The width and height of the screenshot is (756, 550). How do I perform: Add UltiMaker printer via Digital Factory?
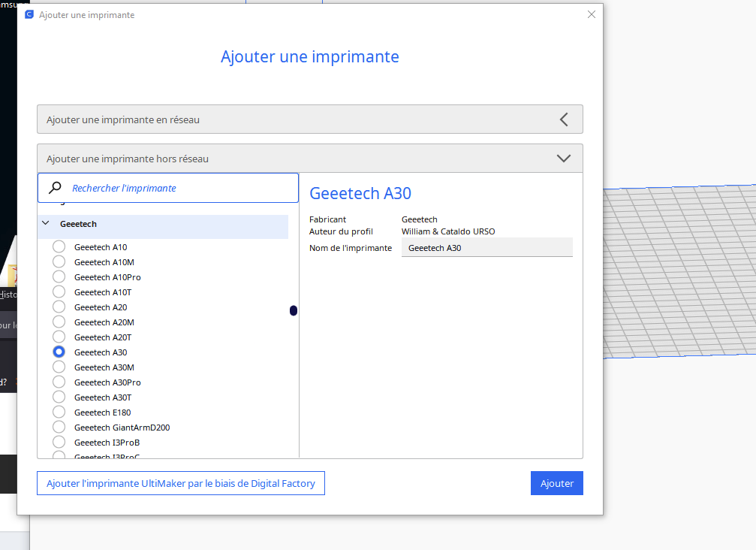coord(181,483)
